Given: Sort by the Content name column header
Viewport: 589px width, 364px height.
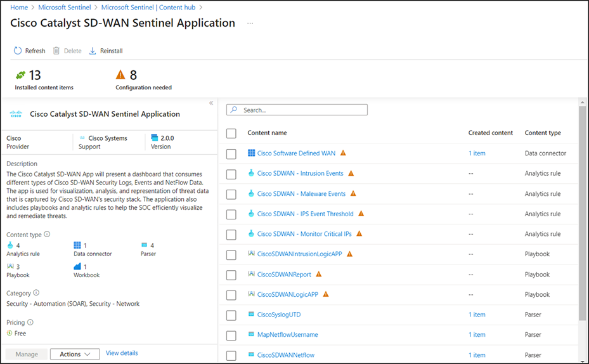Looking at the screenshot, I should click(x=267, y=133).
